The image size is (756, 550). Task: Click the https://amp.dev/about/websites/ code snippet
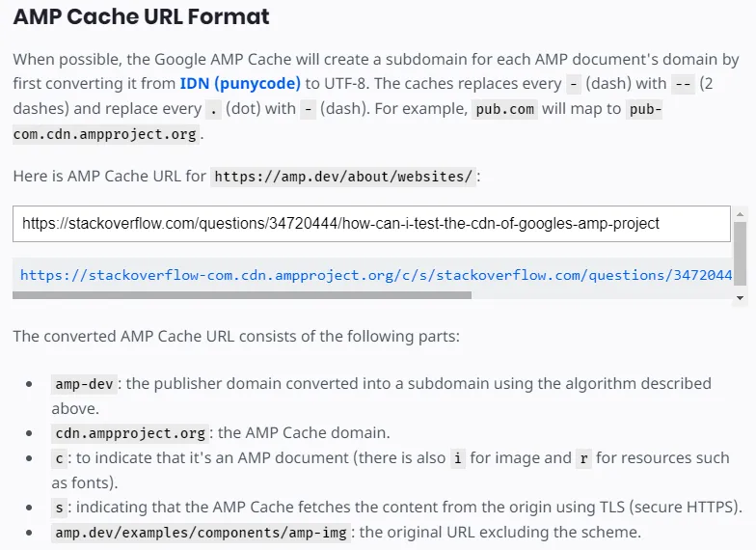pyautogui.click(x=343, y=177)
